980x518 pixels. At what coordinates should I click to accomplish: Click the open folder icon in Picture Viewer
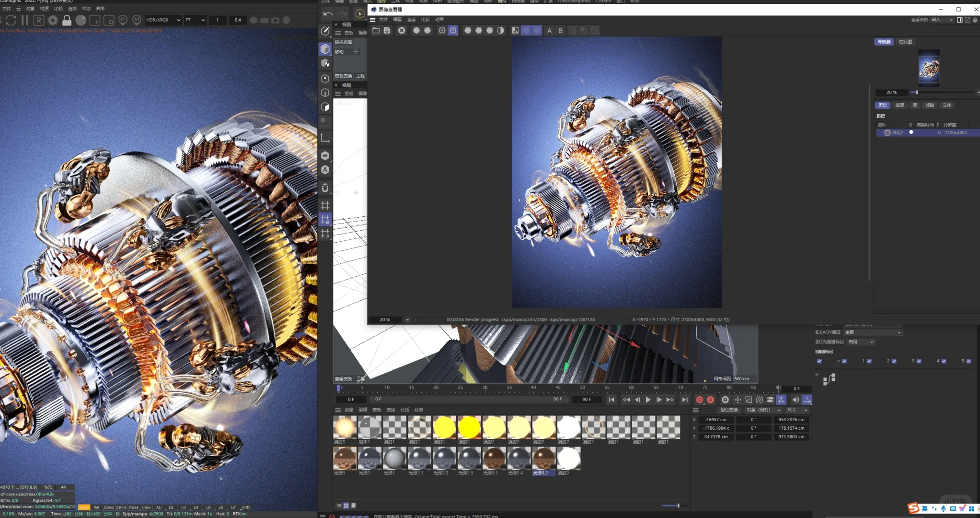click(x=376, y=30)
